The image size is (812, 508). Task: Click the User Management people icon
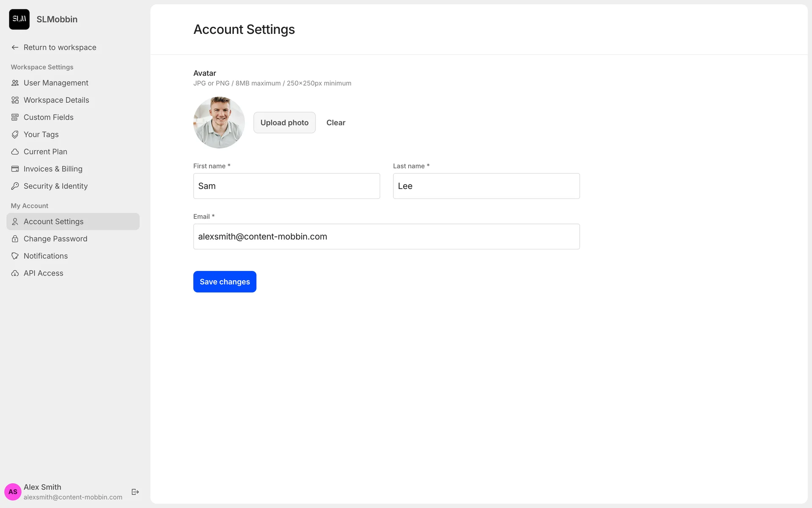point(15,83)
